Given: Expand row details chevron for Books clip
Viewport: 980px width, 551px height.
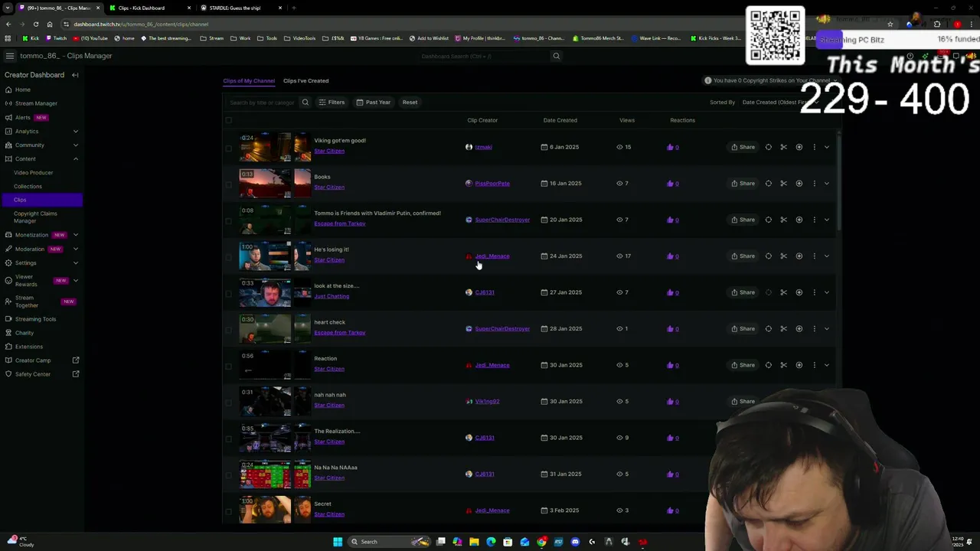Looking at the screenshot, I should point(827,184).
